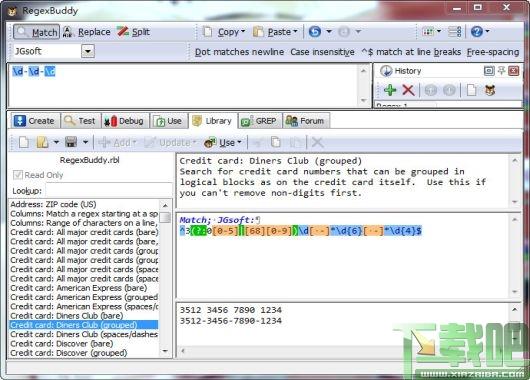Select Credit card: Discover (bare)
The height and width of the screenshot is (380, 530).
click(84, 343)
